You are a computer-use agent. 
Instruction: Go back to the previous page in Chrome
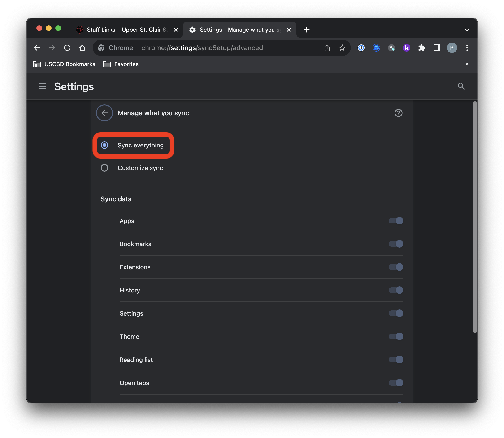point(37,48)
